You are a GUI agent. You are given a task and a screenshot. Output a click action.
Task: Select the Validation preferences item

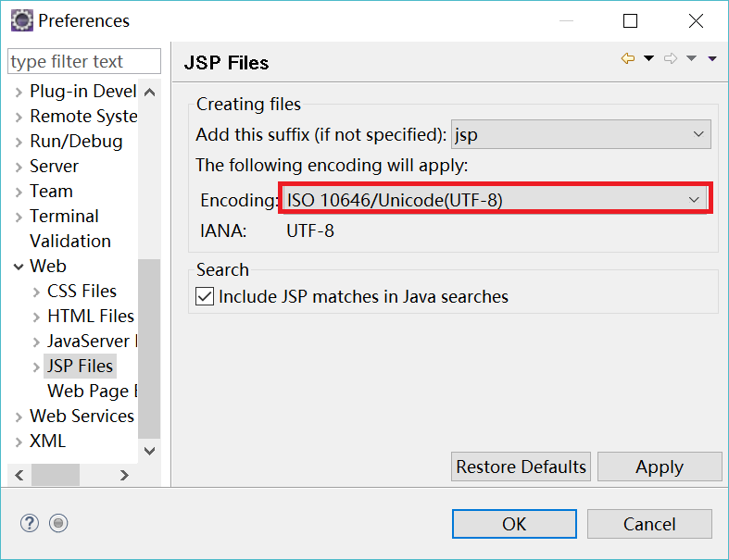[69, 241]
